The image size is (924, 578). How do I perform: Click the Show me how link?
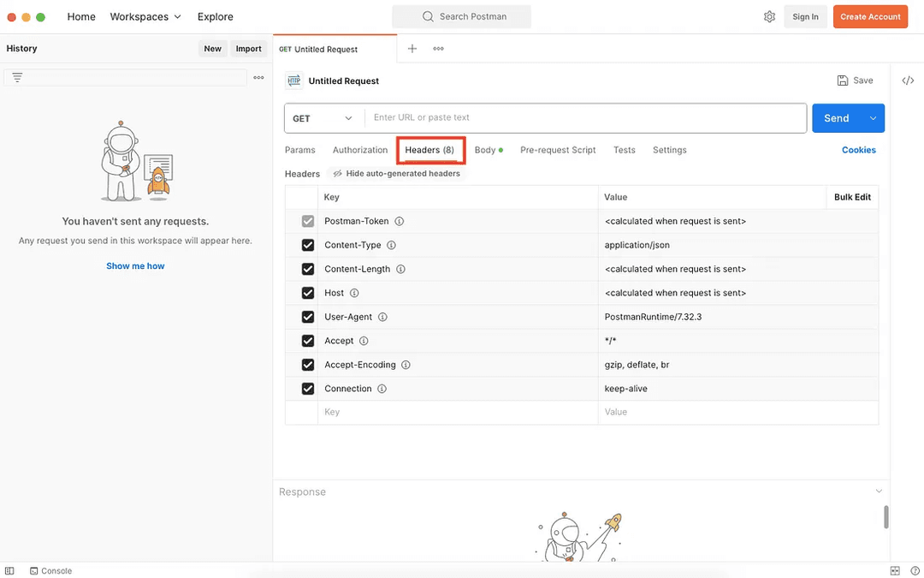point(135,266)
